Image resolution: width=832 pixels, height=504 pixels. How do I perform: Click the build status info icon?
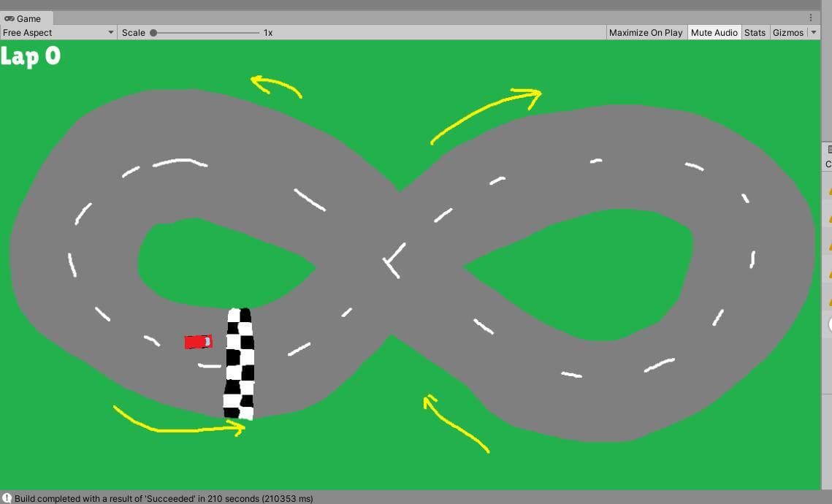pos(7,498)
